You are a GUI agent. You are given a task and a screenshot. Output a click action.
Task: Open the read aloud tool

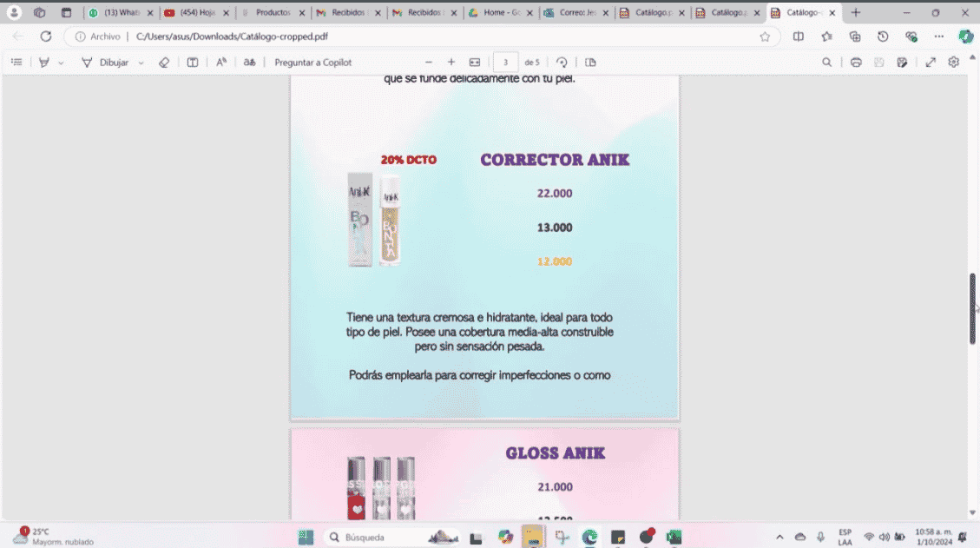[221, 63]
